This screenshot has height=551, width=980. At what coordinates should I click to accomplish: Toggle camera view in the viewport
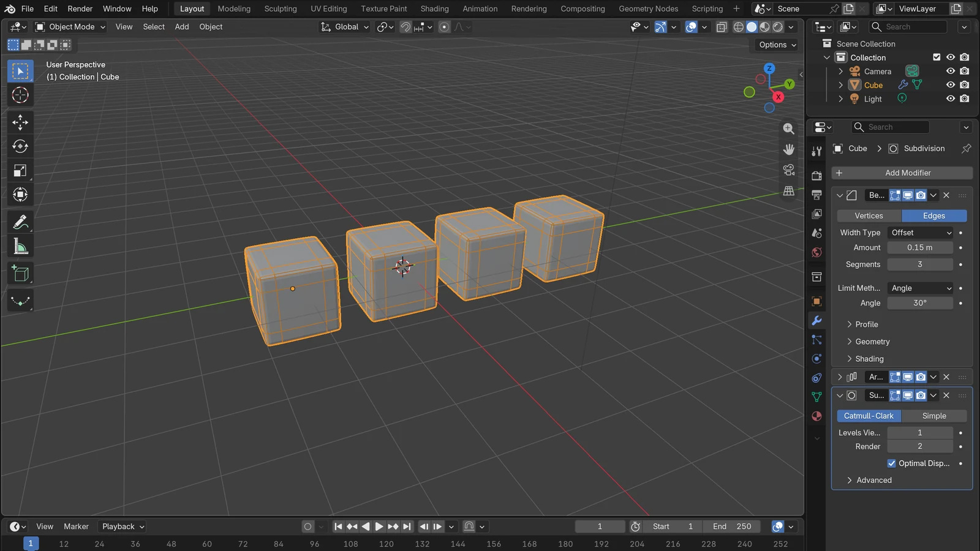(x=789, y=170)
